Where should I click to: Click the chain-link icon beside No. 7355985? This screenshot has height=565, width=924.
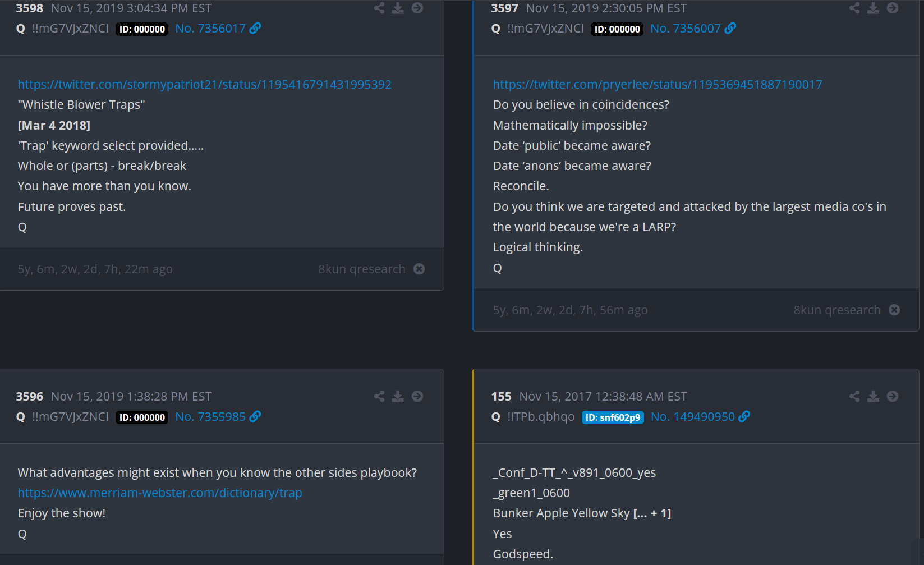pyautogui.click(x=255, y=416)
